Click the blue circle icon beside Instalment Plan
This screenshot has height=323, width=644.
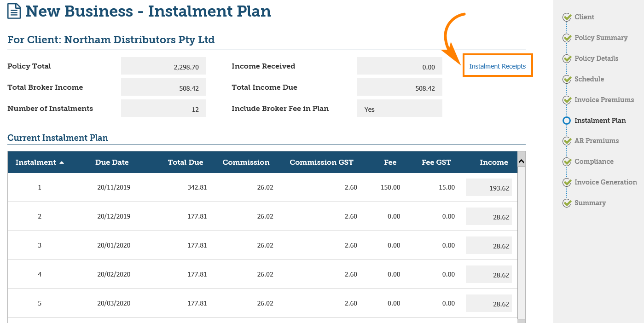[567, 121]
